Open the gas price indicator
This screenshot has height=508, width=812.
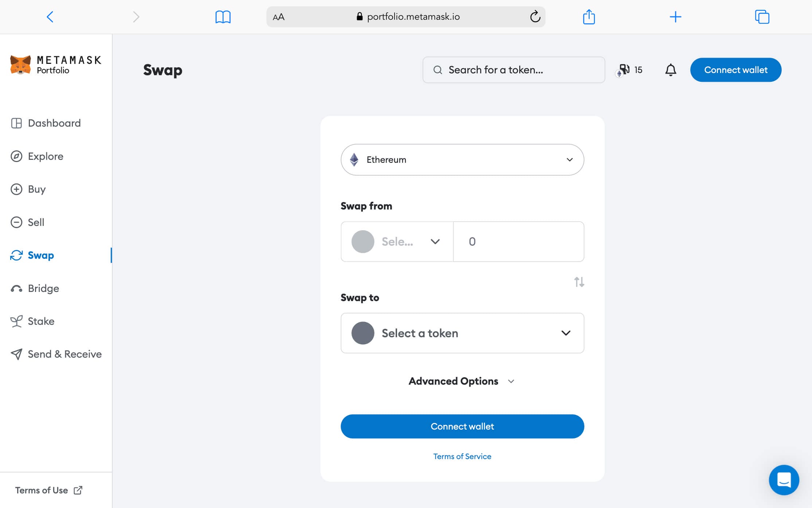(x=630, y=70)
